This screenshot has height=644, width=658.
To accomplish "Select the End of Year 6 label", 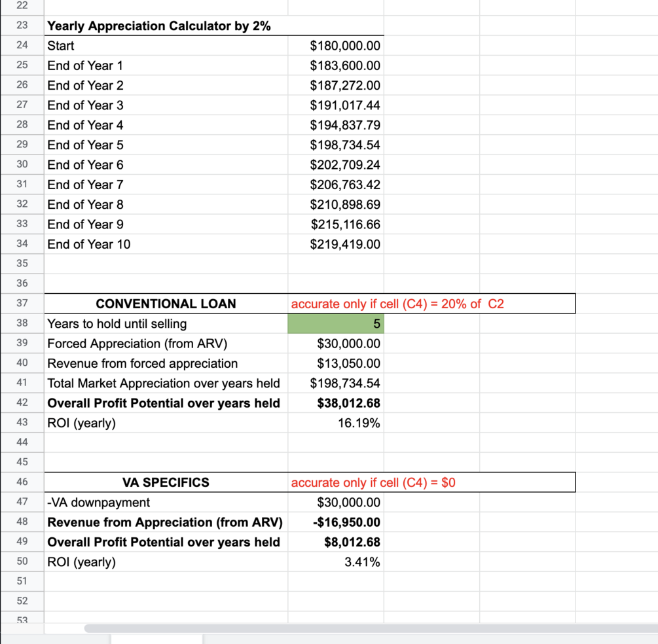I will click(85, 164).
